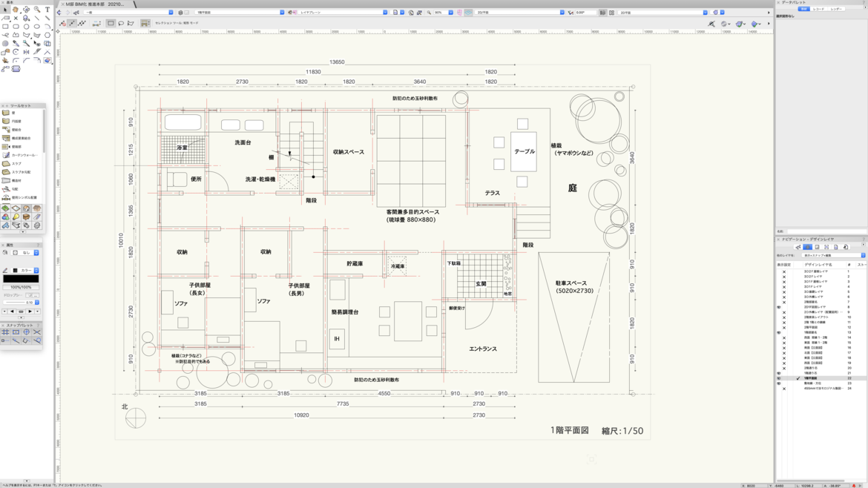The height and width of the screenshot is (488, 868).
Task: Select the Rectangle drawing tool
Action: (5, 27)
